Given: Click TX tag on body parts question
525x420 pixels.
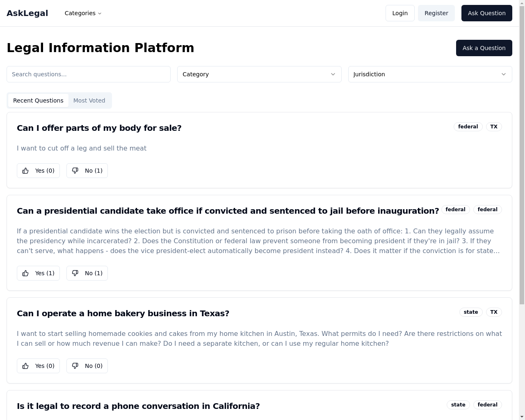Looking at the screenshot, I should click(494, 127).
